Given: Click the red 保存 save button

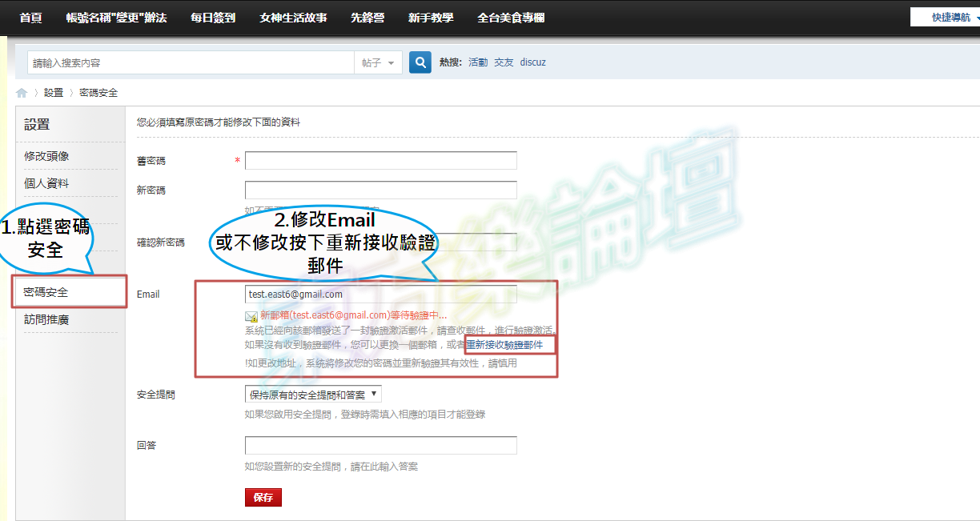Looking at the screenshot, I should 263,497.
